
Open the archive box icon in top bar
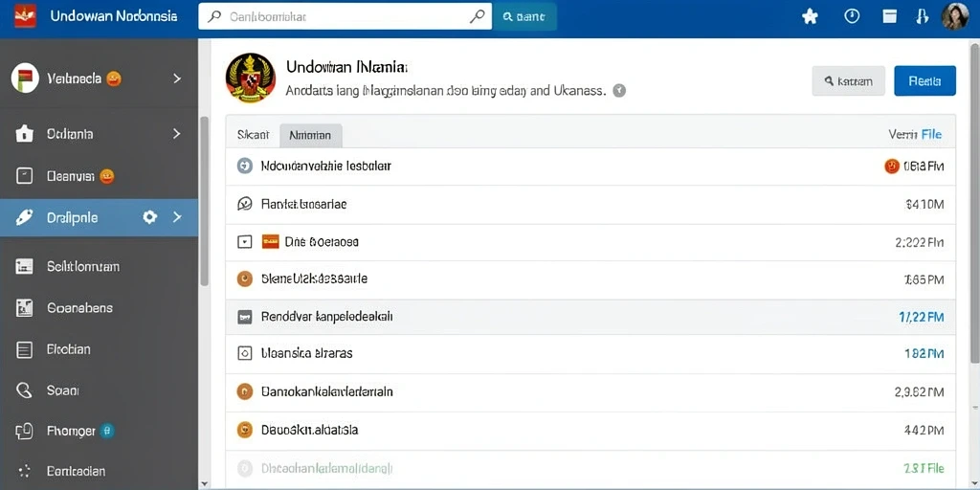(889, 16)
